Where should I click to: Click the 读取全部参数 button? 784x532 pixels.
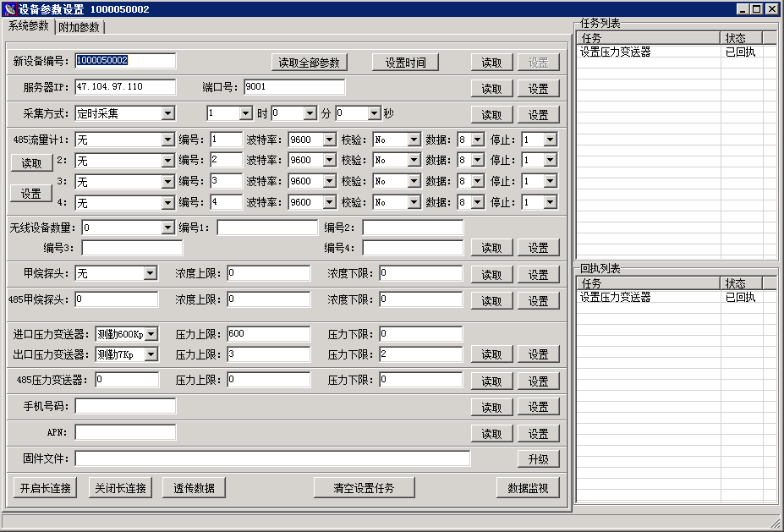point(309,63)
